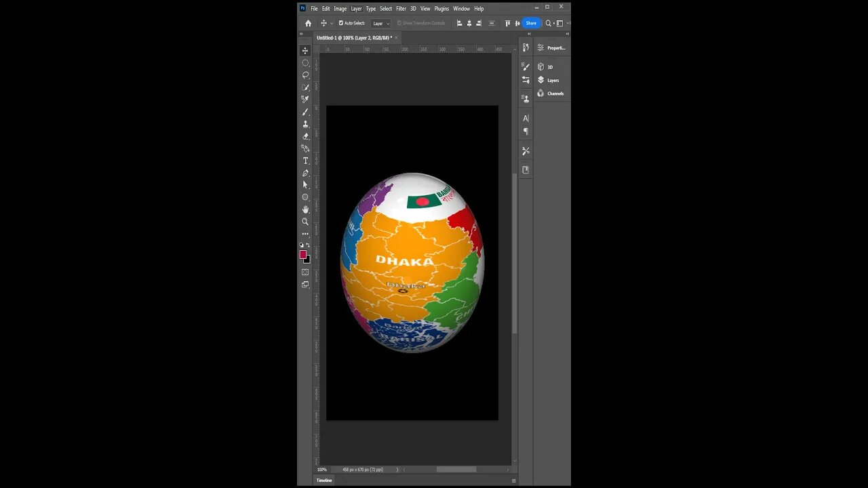
Task: Select the Quick Selection tool
Action: pos(305,87)
